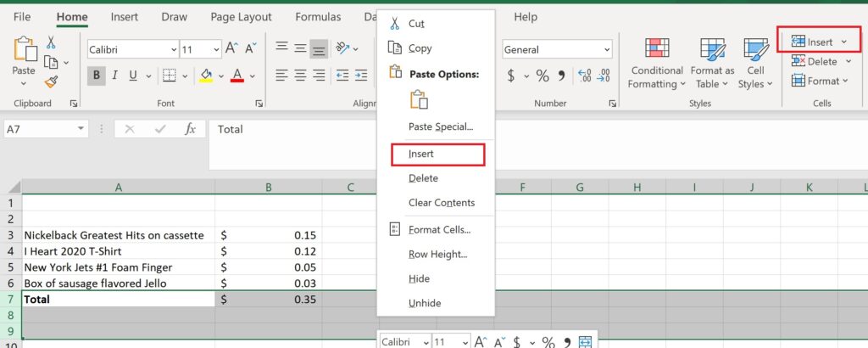Switch to the Insert ribbon tab
Screen dimensions: 868x348
click(124, 17)
